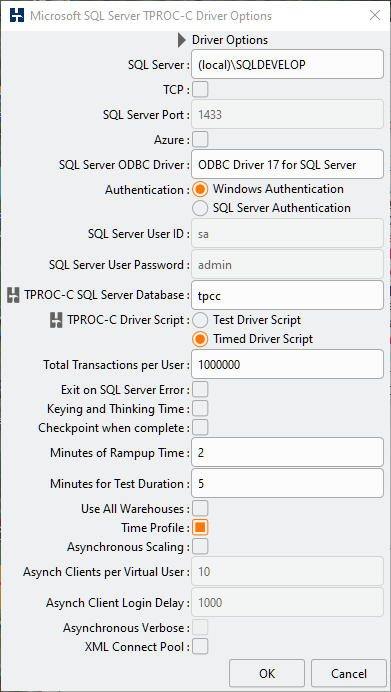Enable the TCP checkbox
The height and width of the screenshot is (692, 391).
(200, 90)
